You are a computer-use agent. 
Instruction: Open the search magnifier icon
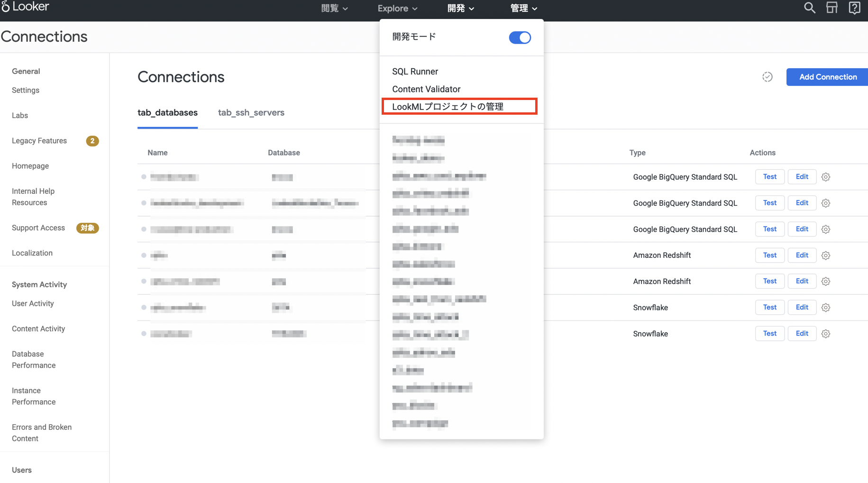point(809,8)
